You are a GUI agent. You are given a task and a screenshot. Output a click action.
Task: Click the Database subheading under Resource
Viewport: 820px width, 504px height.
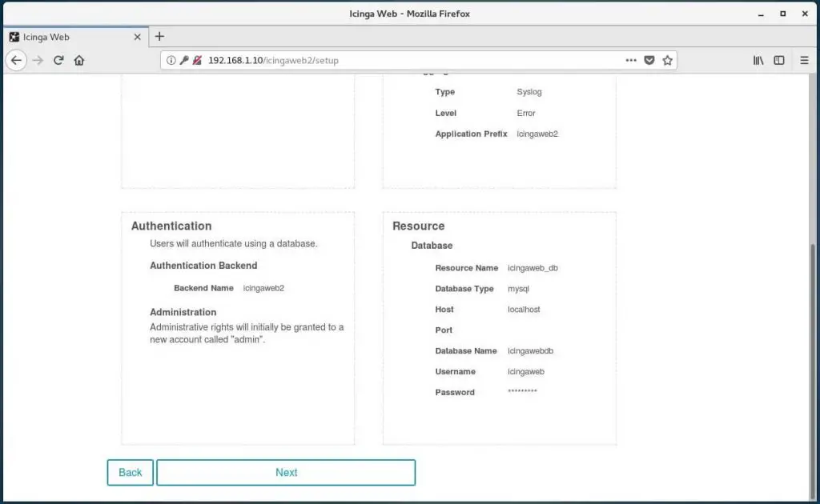click(x=432, y=246)
